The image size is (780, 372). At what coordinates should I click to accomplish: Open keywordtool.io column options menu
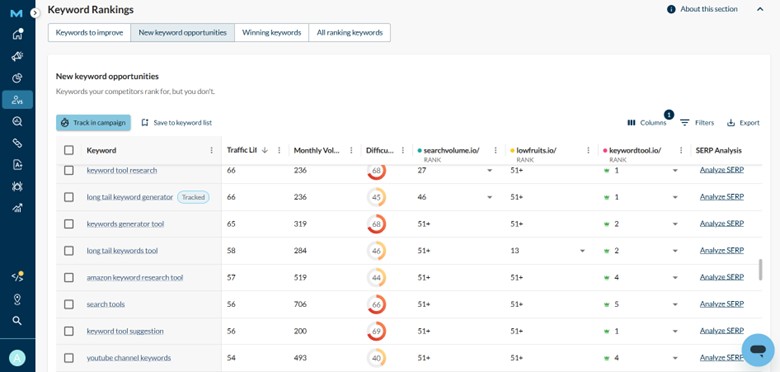click(x=681, y=150)
